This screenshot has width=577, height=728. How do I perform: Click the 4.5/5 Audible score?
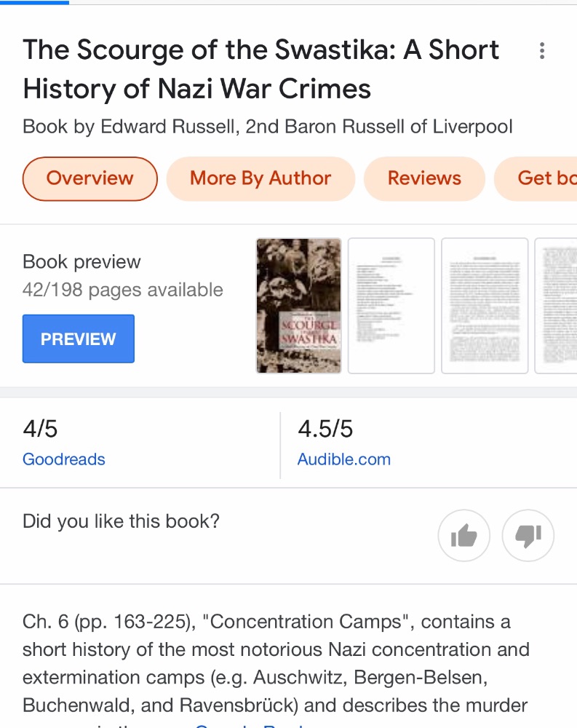click(x=325, y=429)
